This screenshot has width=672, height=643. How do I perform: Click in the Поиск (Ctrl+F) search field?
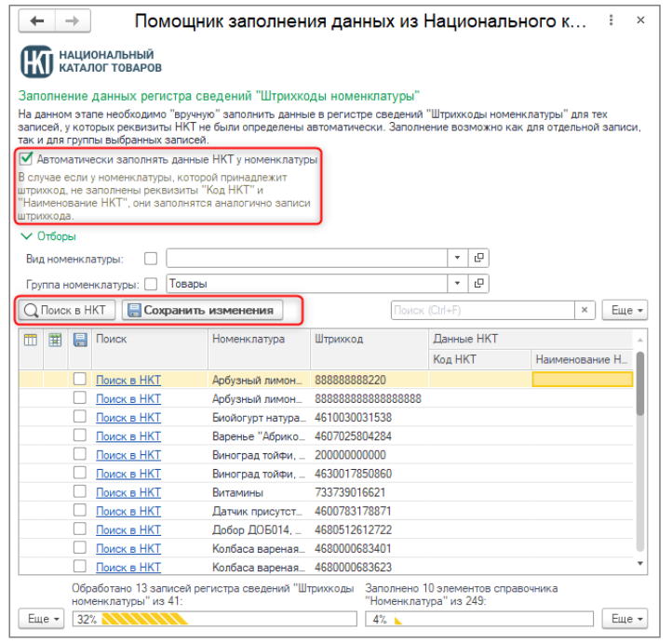click(x=482, y=310)
